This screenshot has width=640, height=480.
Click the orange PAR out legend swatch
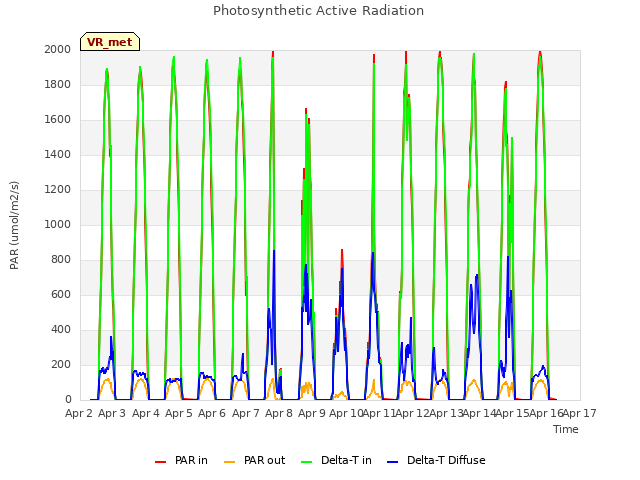point(230,462)
